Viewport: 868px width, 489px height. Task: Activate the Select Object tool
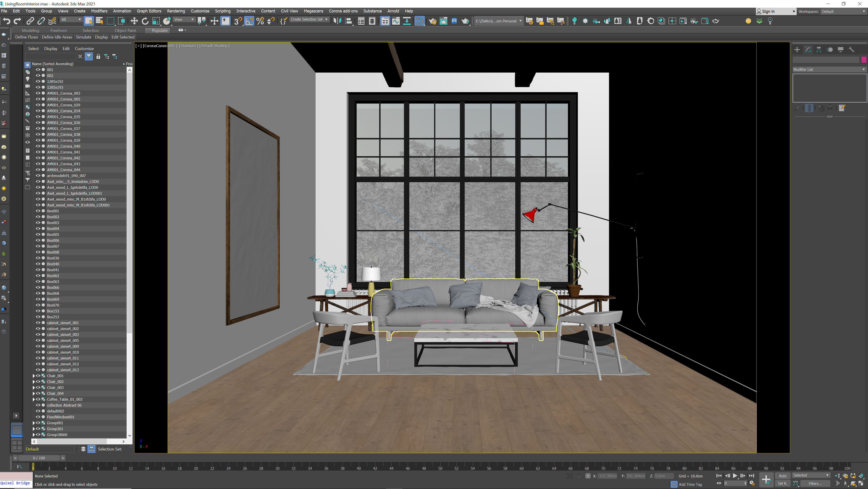click(x=89, y=21)
